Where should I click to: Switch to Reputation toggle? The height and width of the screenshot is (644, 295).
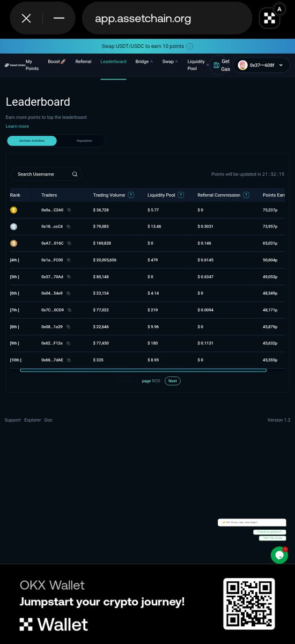click(x=84, y=141)
